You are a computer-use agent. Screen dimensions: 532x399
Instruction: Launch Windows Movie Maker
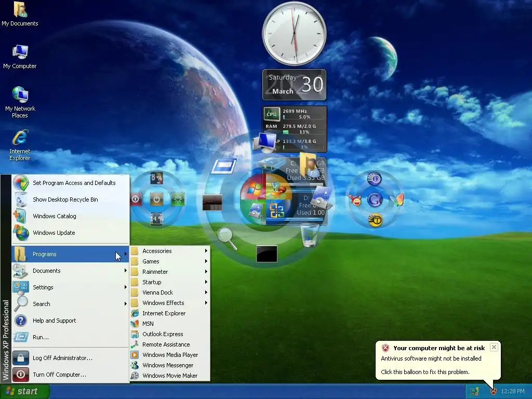click(x=170, y=376)
